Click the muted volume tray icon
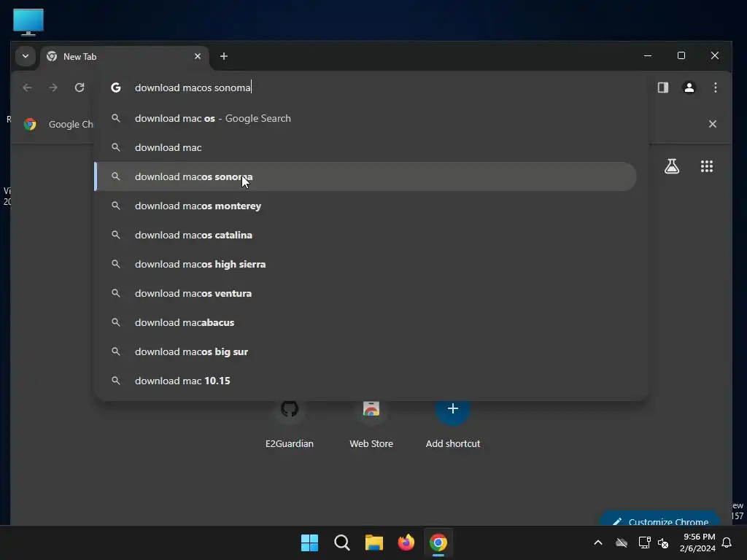 tap(662, 542)
